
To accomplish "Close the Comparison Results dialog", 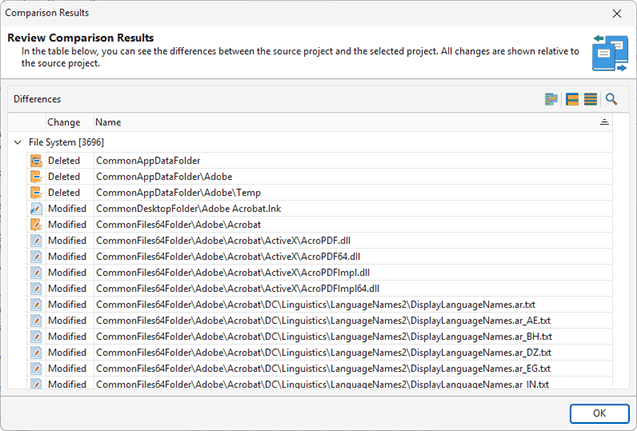I will tap(616, 13).
